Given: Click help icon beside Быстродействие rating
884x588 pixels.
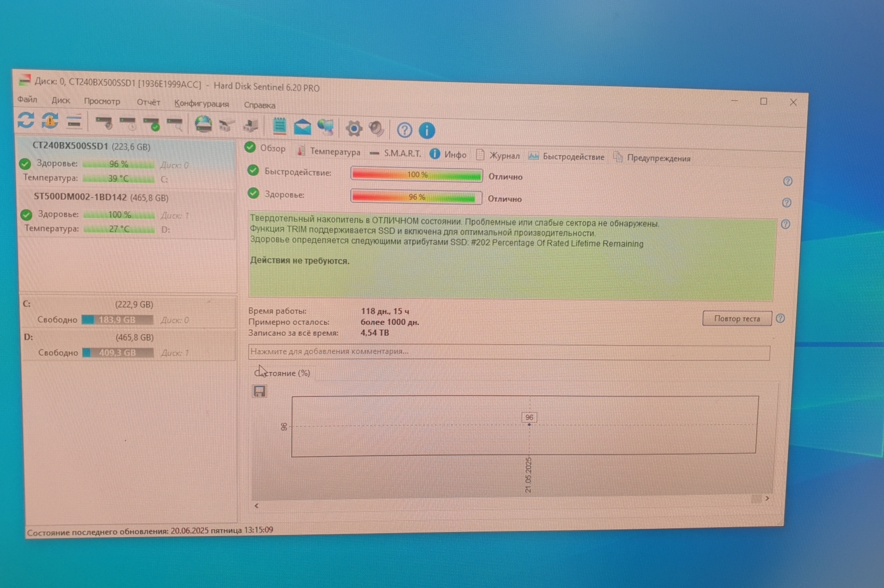Looking at the screenshot, I should coord(787,181).
